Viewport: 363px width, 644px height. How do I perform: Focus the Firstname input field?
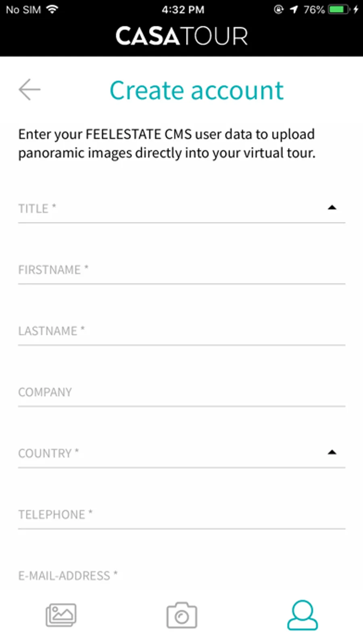(x=181, y=270)
